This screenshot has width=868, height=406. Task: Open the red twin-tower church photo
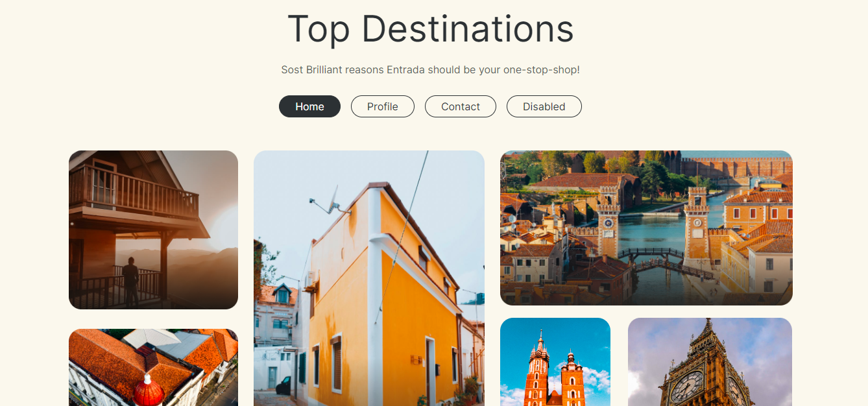coord(555,362)
